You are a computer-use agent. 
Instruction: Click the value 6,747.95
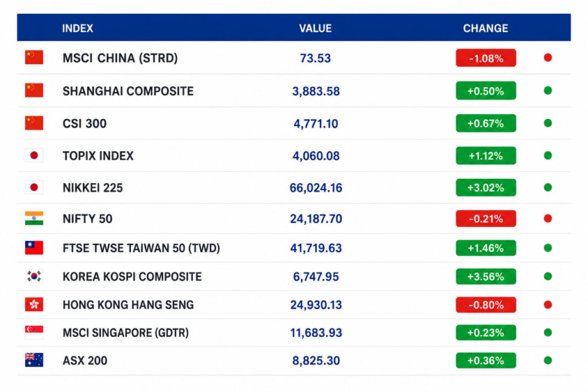(316, 277)
